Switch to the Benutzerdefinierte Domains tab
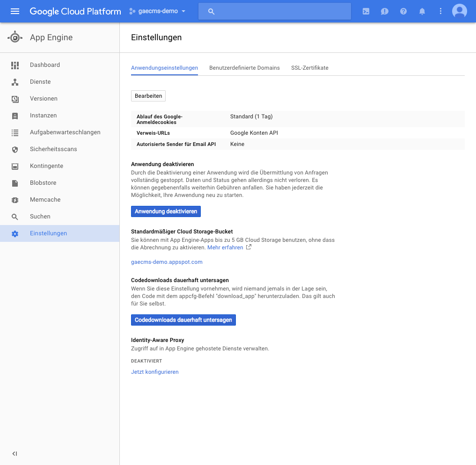The width and height of the screenshot is (476, 465). pos(244,68)
